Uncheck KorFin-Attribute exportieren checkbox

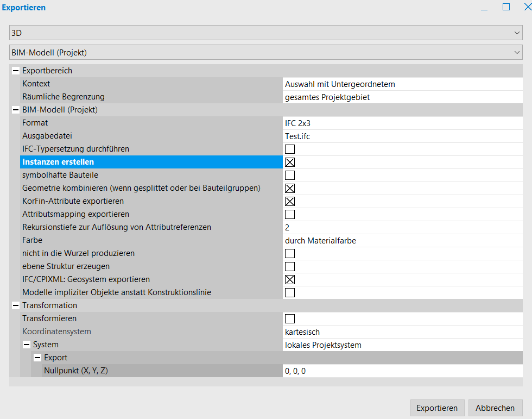tap(290, 201)
